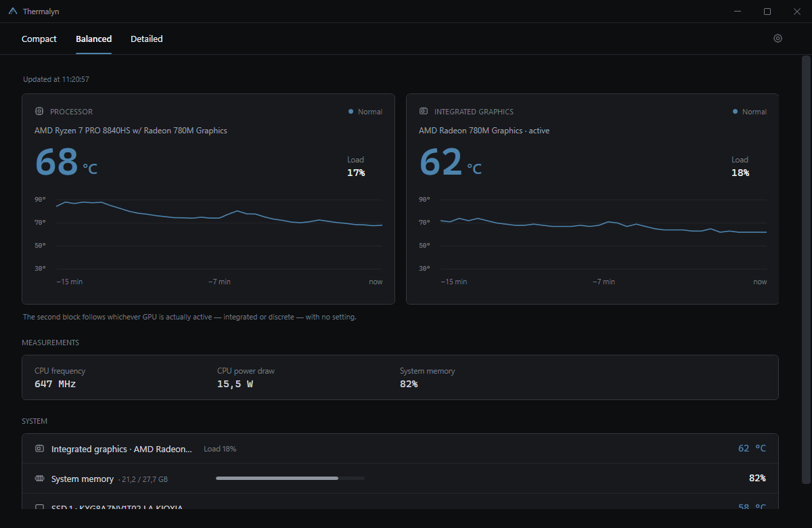Select the Balanced tab
This screenshot has height=528, width=812.
(x=93, y=39)
